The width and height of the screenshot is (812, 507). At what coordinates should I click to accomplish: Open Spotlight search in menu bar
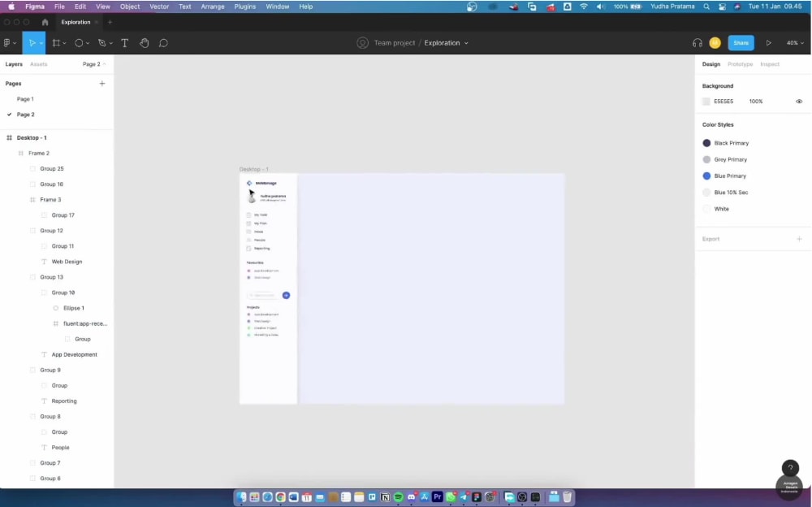(x=706, y=6)
